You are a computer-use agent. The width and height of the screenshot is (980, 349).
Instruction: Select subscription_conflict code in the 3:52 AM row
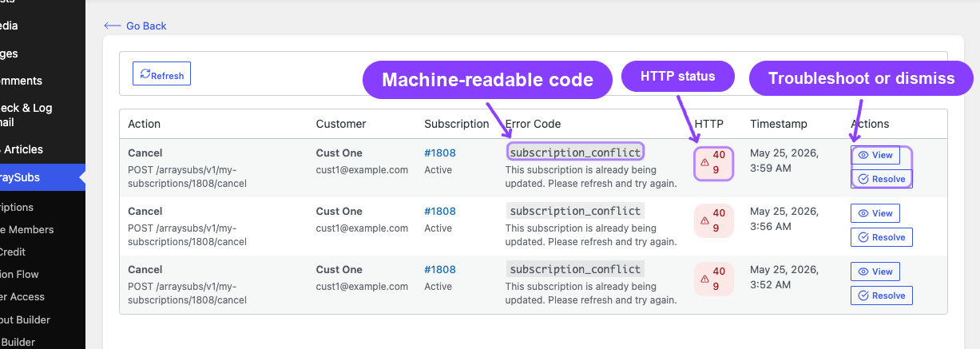[x=575, y=270]
